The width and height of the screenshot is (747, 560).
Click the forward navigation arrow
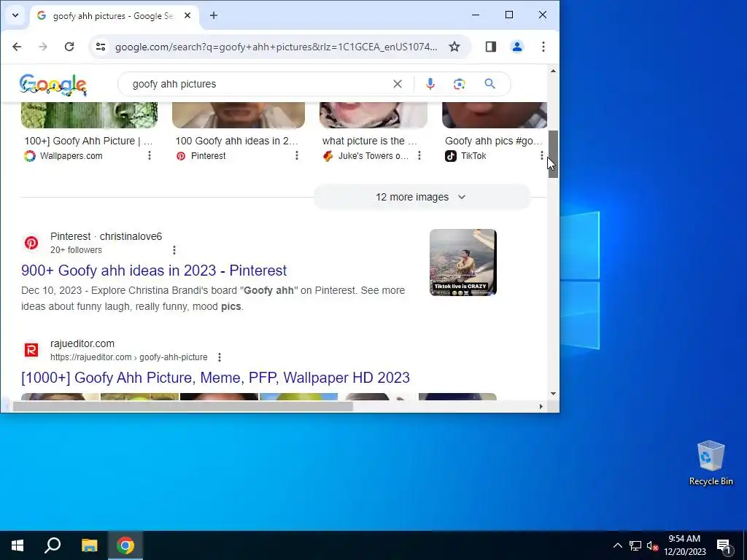tap(43, 47)
